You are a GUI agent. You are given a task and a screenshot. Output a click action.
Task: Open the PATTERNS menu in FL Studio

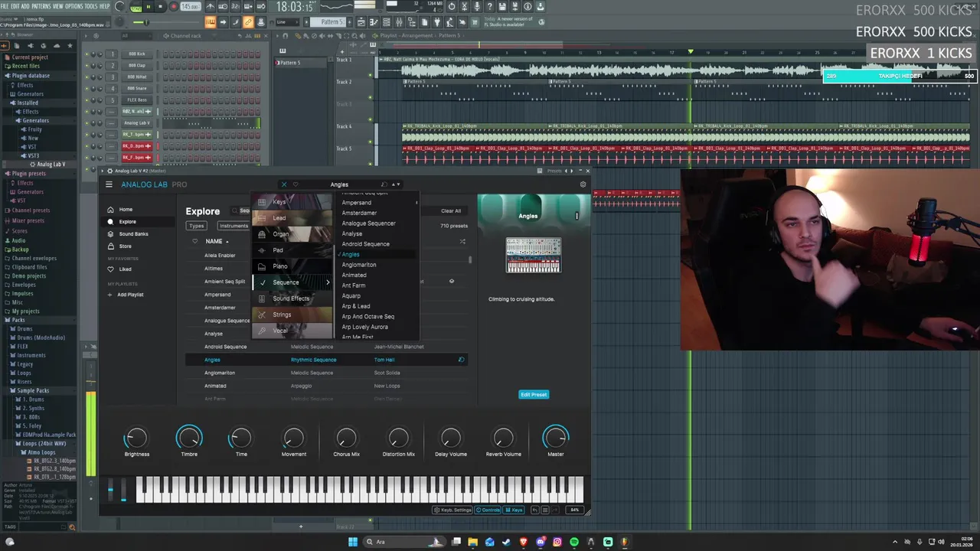click(x=41, y=6)
